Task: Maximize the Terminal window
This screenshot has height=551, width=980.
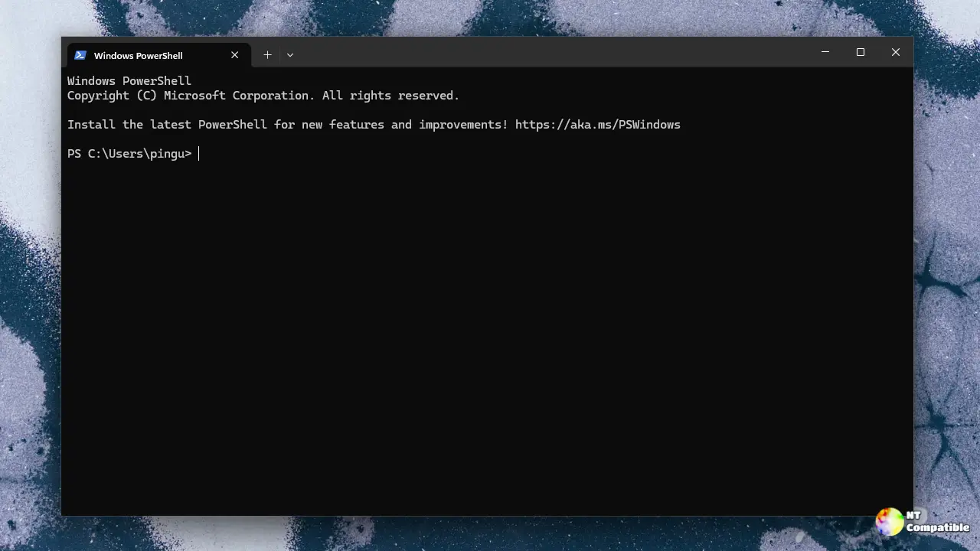Action: 861,52
